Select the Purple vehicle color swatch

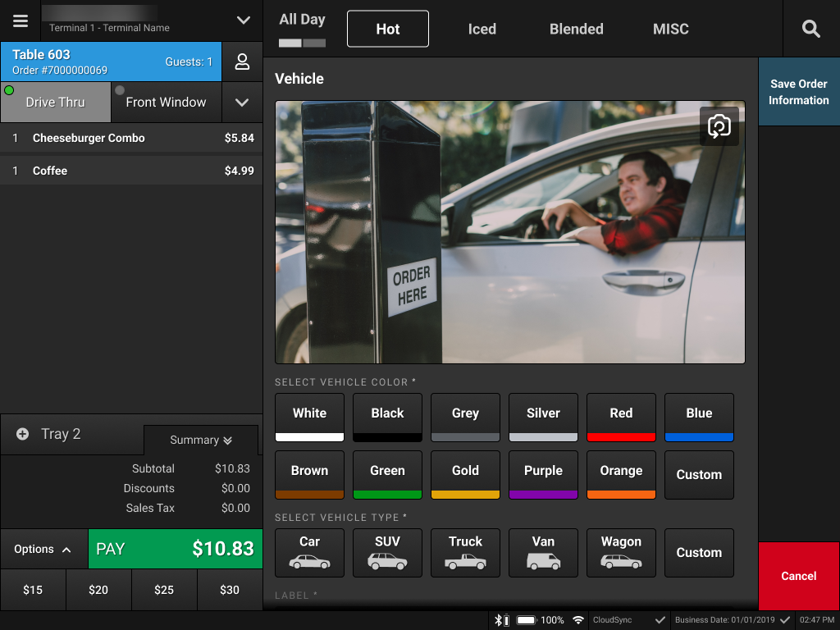click(x=543, y=475)
